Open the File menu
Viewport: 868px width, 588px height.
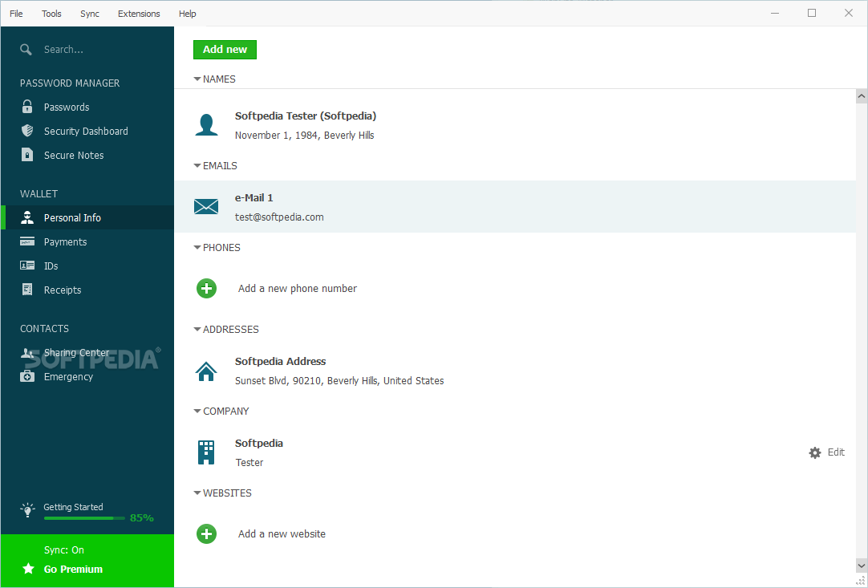[16, 14]
